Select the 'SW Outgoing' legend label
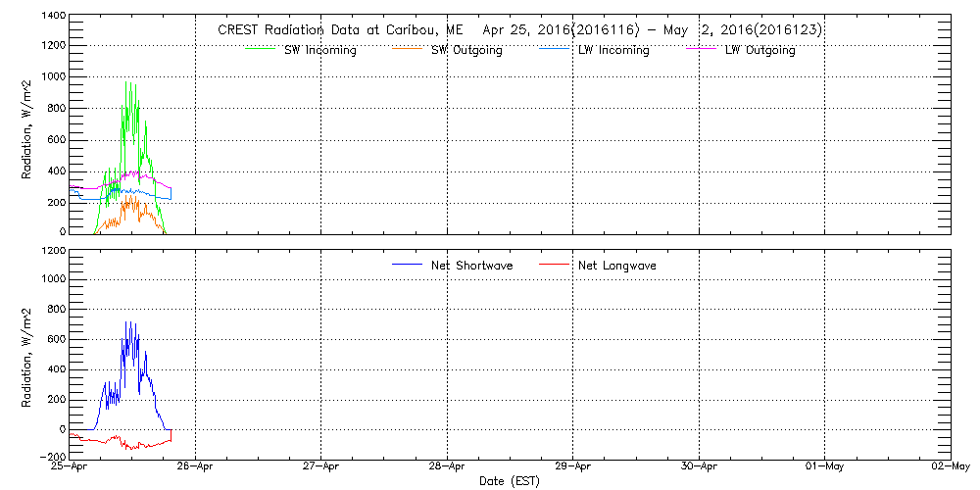The width and height of the screenshot is (980, 490). pyautogui.click(x=466, y=50)
